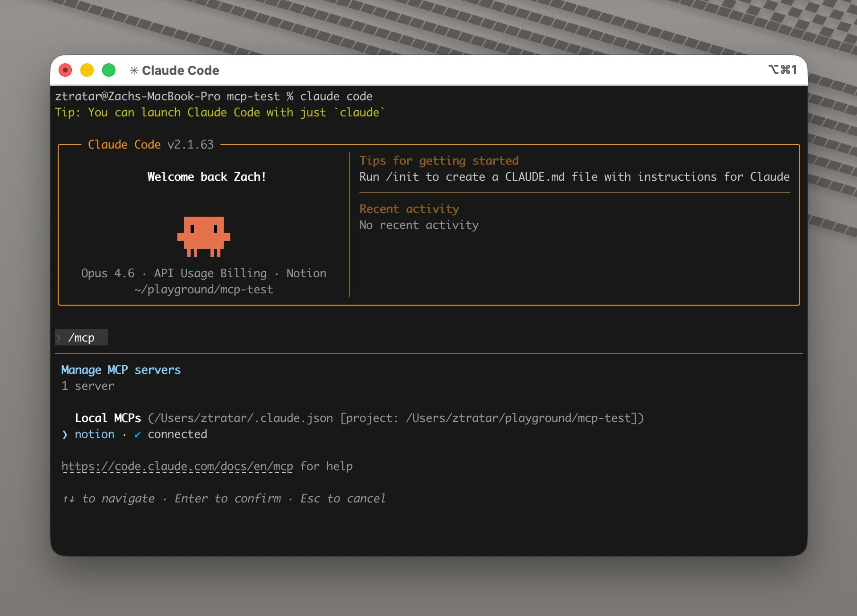
Task: Click the 'Recent activity' heading
Action: tap(409, 209)
